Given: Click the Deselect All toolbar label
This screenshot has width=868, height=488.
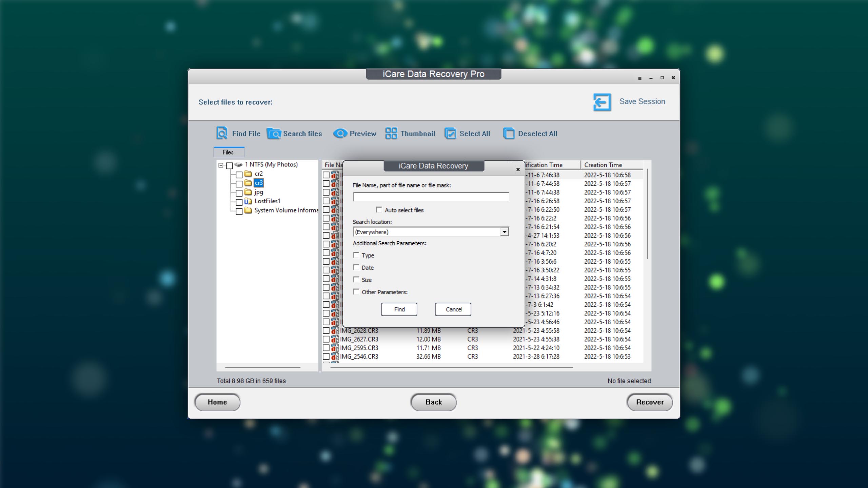Looking at the screenshot, I should (x=537, y=134).
